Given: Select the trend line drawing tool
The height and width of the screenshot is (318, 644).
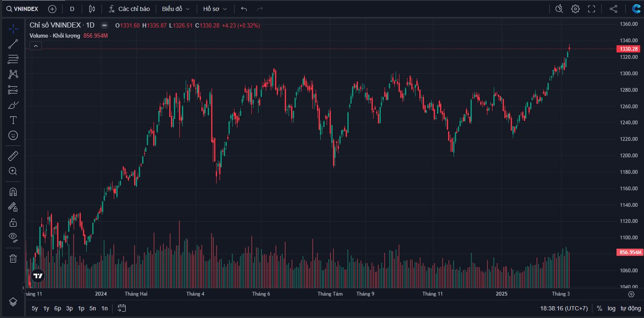Looking at the screenshot, I should point(13,44).
